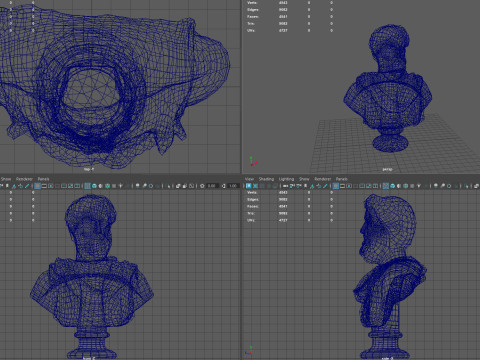The height and width of the screenshot is (360, 480).
Task: Click Screen Space Ambient Occlusion in front view toolbar
Action: [137, 186]
